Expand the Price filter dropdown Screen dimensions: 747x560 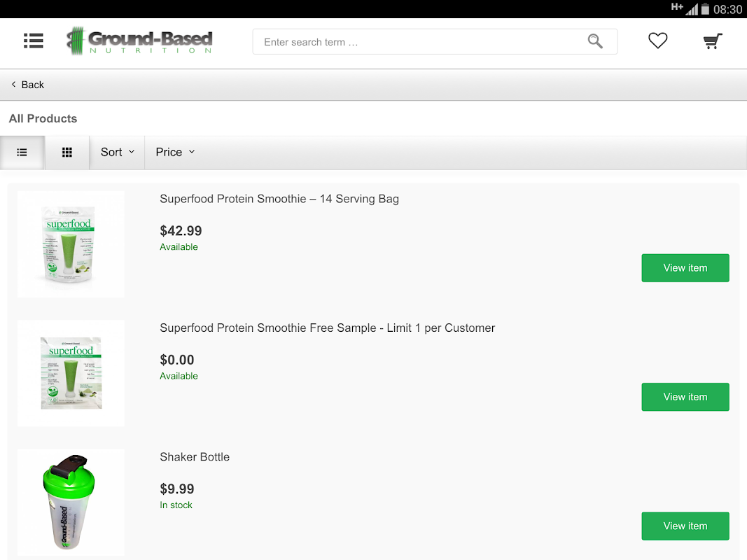point(175,153)
